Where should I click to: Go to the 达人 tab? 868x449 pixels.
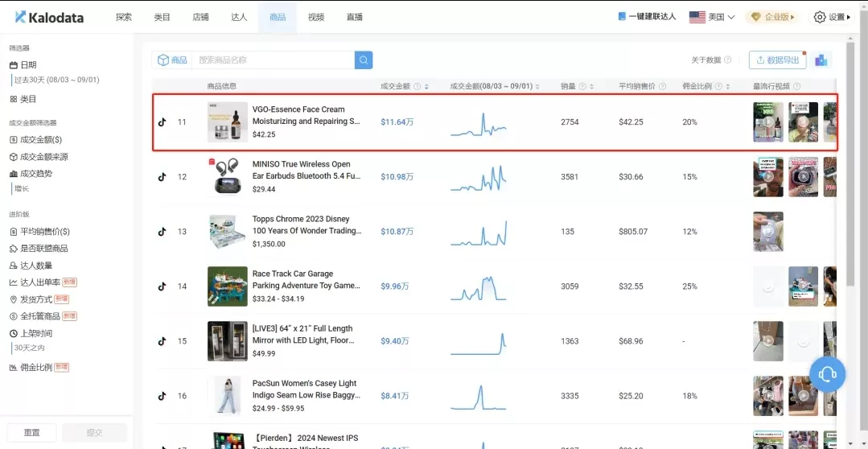[x=239, y=17]
